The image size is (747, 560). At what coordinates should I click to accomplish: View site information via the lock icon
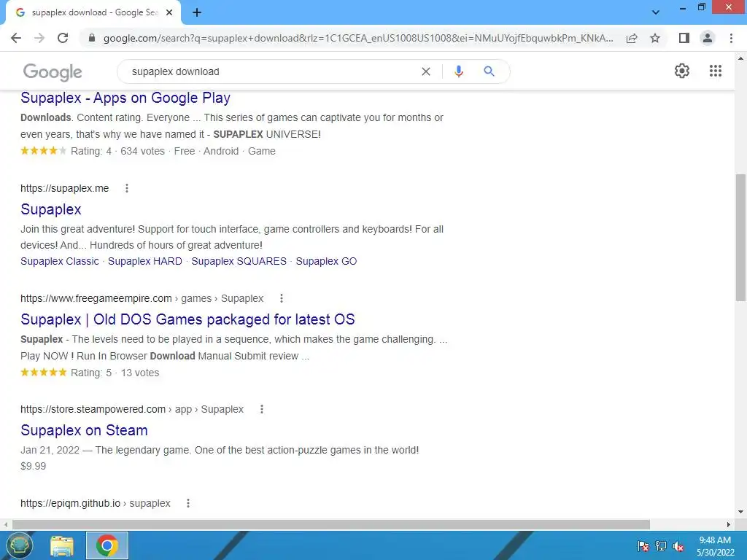[92, 38]
